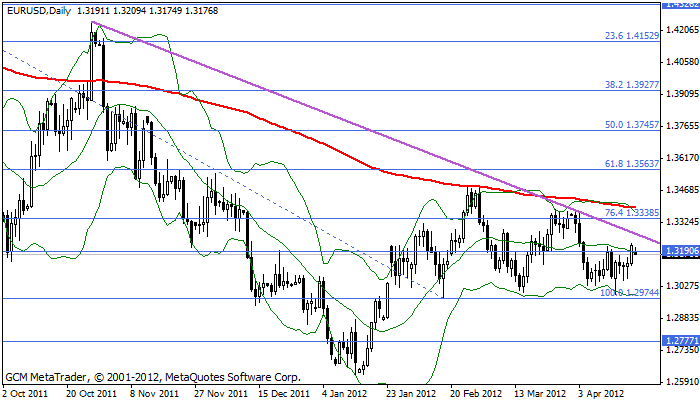The width and height of the screenshot is (700, 402).
Task: Select the 38.2 1.39277 Fibonacci label
Action: [632, 84]
